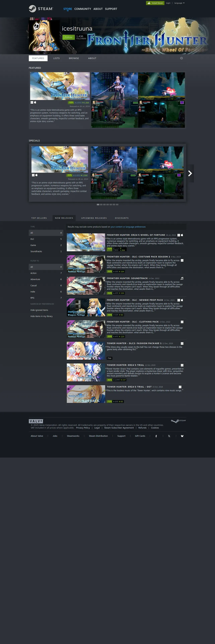Open the X social icon in footer
The image size is (215, 644).
click(169, 436)
